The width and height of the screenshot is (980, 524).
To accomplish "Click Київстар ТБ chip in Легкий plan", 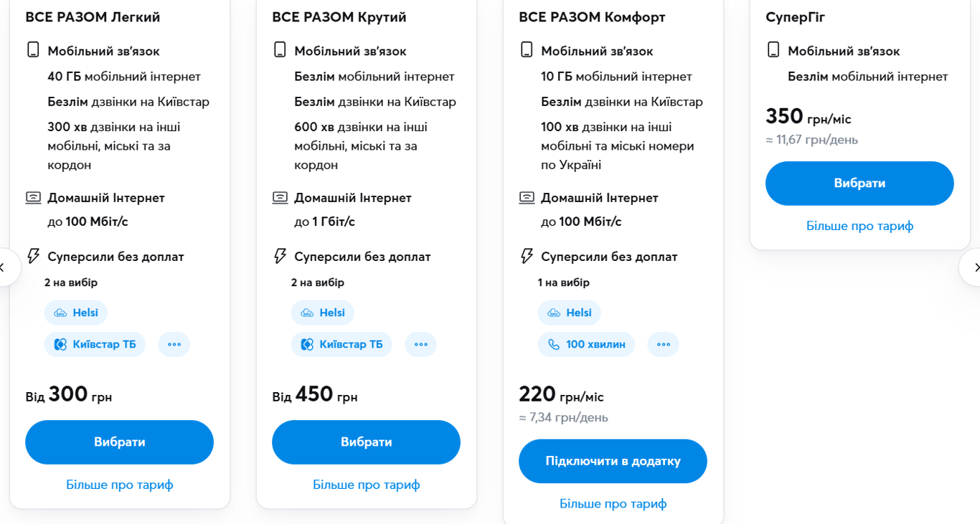I will 95,344.
